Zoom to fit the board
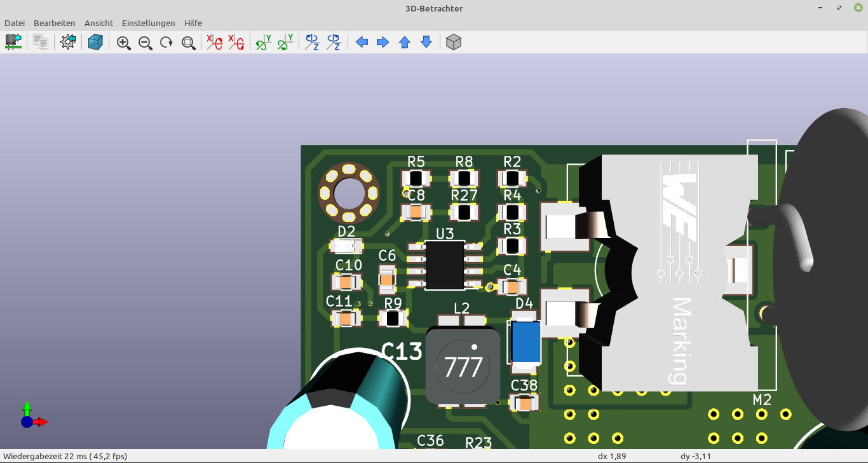 tap(188, 43)
